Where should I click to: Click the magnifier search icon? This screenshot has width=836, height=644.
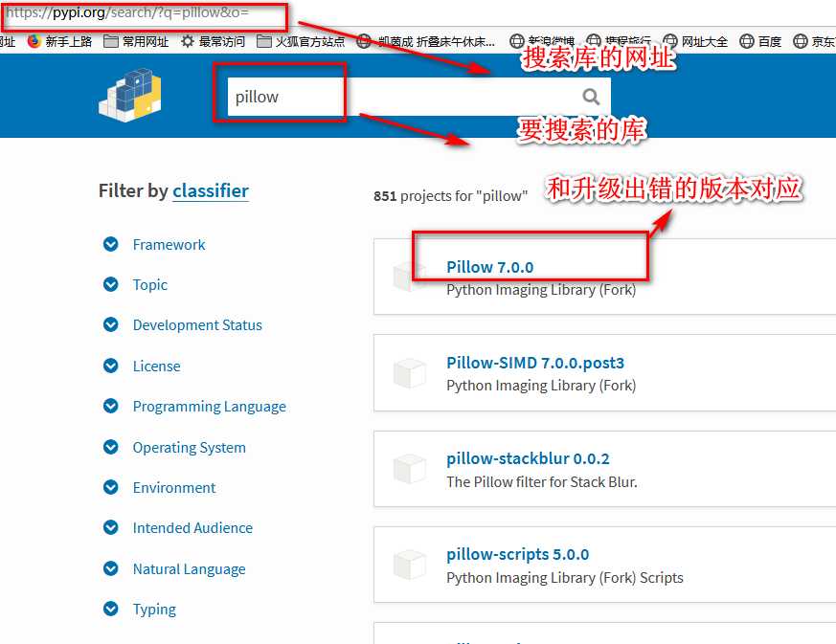point(590,97)
